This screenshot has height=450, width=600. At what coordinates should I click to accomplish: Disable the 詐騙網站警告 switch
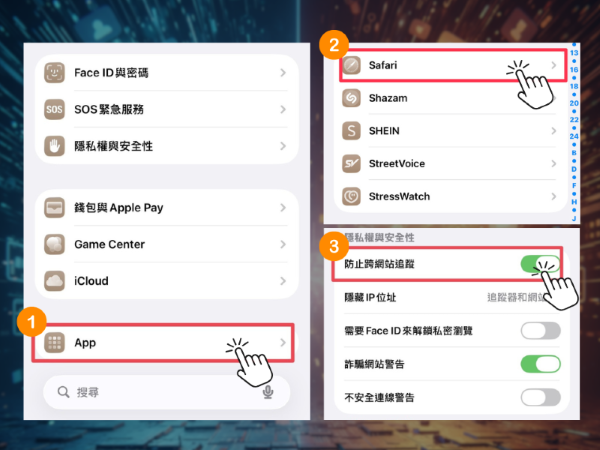coord(540,364)
